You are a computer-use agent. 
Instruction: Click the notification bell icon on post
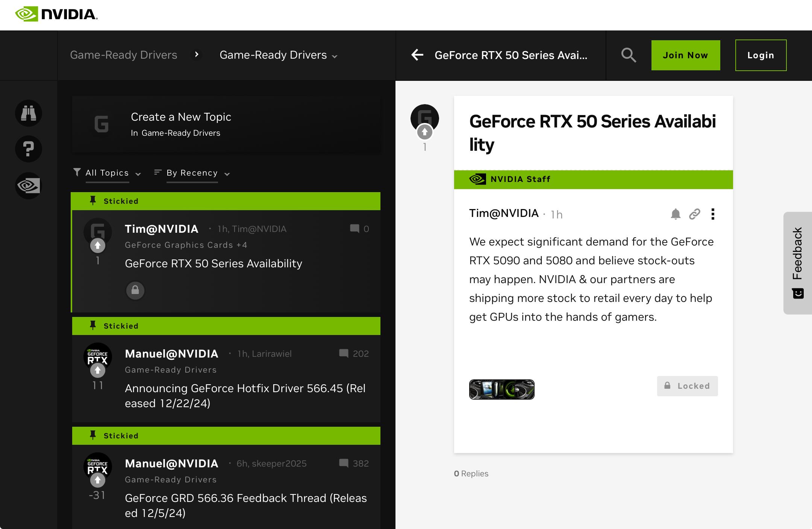click(676, 214)
